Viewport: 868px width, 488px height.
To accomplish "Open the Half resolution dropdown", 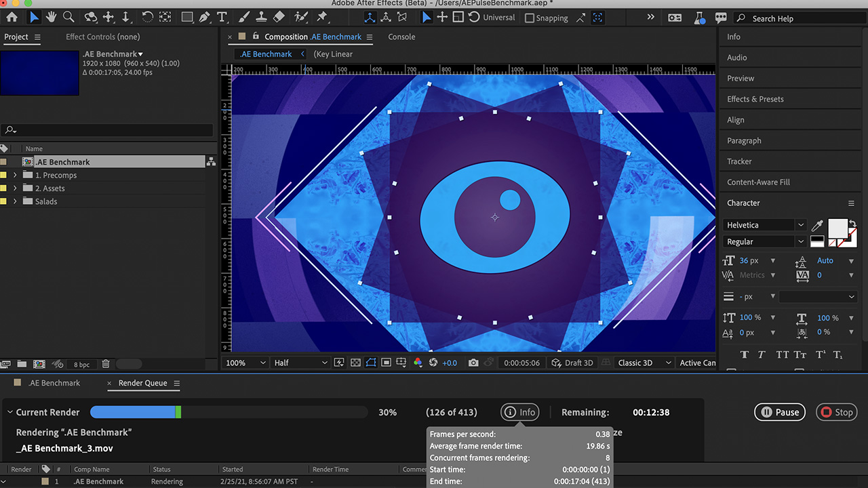I will pyautogui.click(x=300, y=363).
